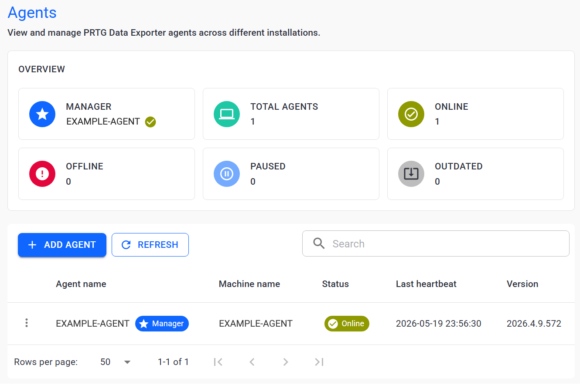
Task: Click the OFFLINE card label
Action: (85, 166)
